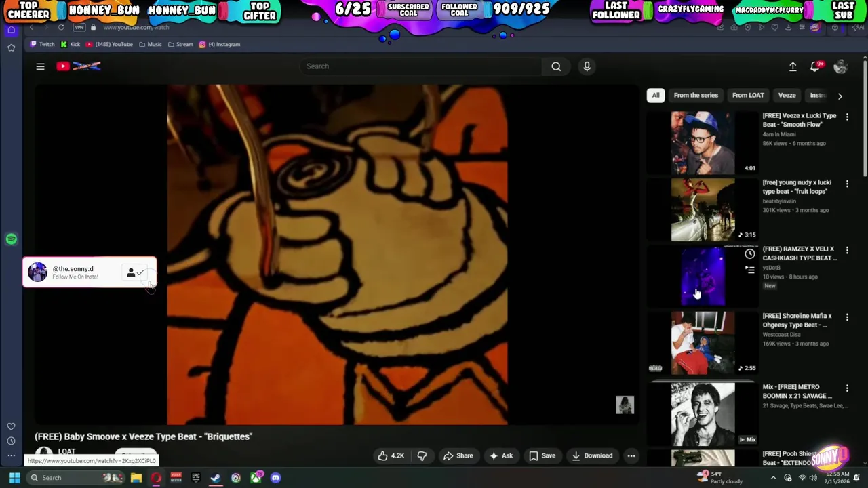Reload the page in browser

tap(61, 28)
